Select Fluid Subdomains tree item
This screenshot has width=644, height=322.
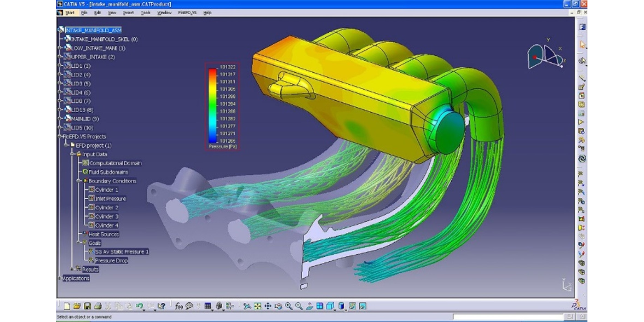click(x=109, y=172)
